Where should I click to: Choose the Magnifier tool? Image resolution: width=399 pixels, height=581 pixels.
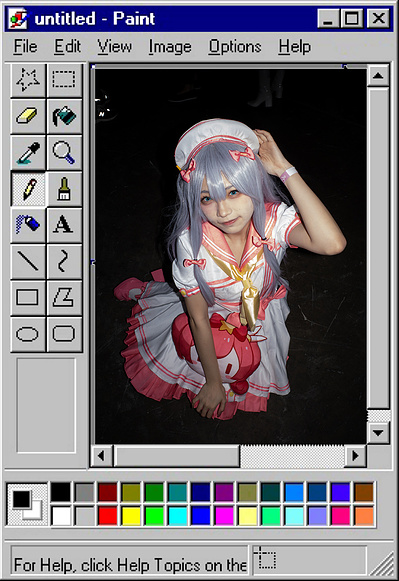(x=64, y=152)
